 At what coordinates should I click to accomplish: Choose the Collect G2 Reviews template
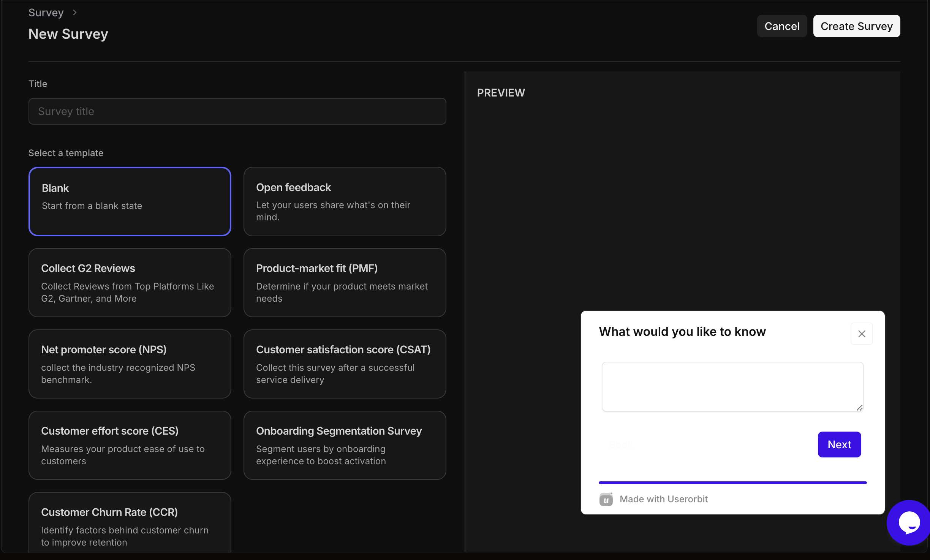point(130,283)
